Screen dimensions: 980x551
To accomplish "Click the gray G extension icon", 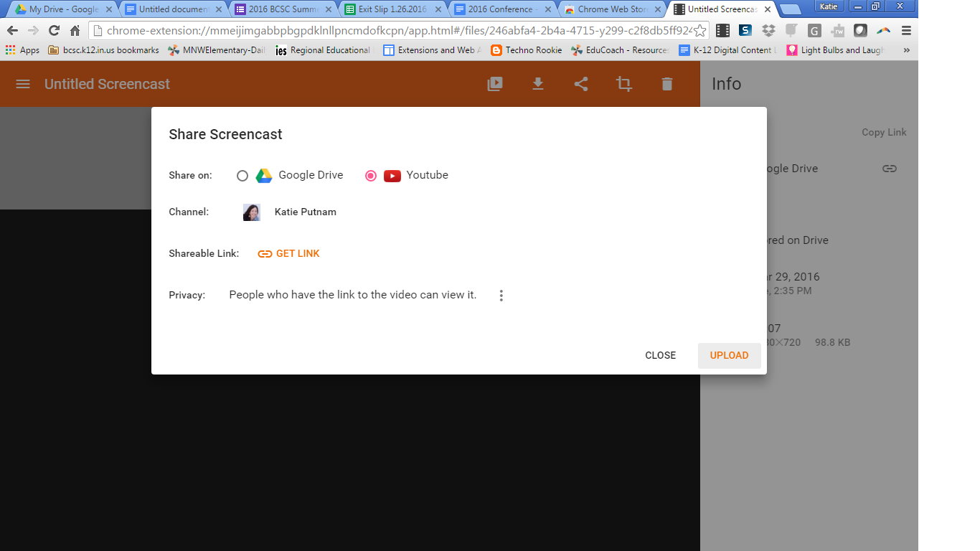I will 814,31.
